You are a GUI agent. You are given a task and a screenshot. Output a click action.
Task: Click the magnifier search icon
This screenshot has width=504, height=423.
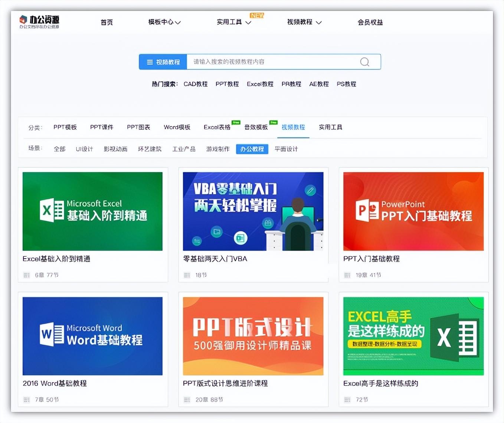(x=365, y=62)
